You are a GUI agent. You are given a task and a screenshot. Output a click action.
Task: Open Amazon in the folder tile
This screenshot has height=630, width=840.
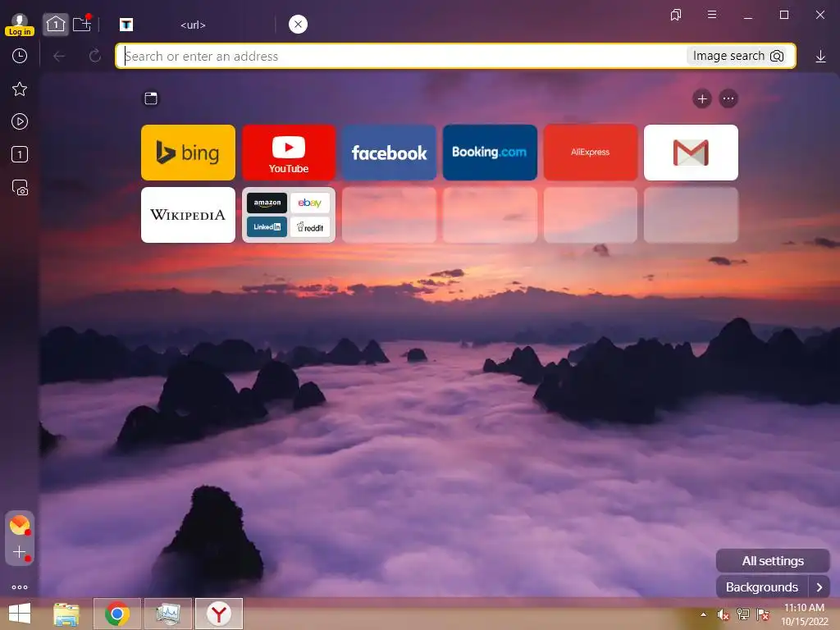(267, 203)
